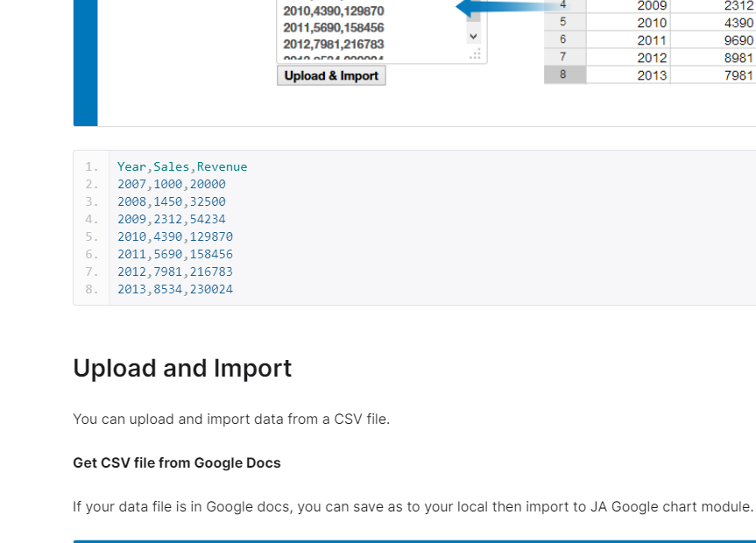The height and width of the screenshot is (543, 756).
Task: Click code line "2013,8534,230024"
Action: (175, 289)
